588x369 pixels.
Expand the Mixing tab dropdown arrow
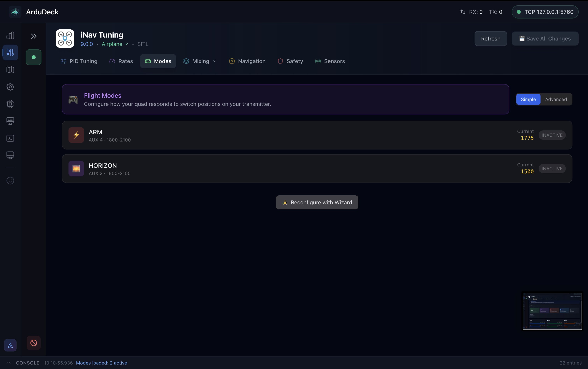coord(215,61)
